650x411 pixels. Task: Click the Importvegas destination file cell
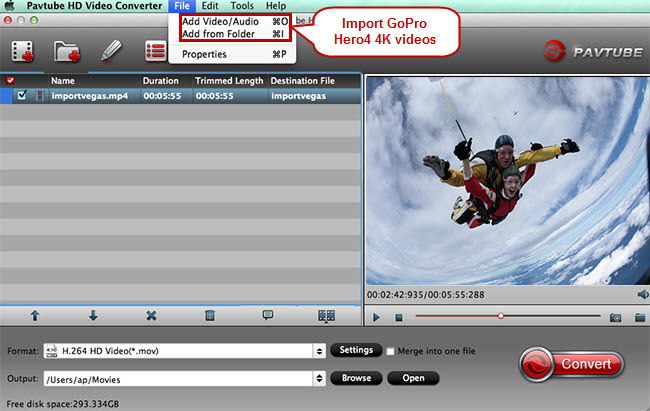298,96
